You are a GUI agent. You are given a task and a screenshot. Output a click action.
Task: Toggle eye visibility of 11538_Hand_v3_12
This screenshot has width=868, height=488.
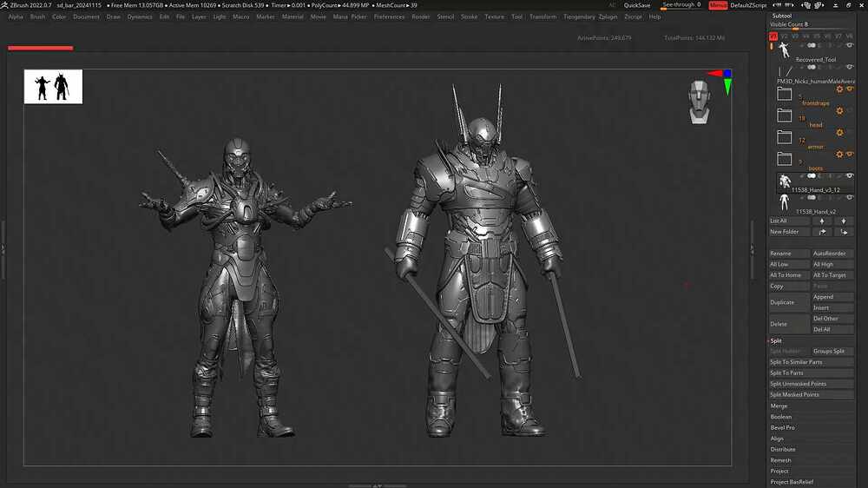[850, 176]
